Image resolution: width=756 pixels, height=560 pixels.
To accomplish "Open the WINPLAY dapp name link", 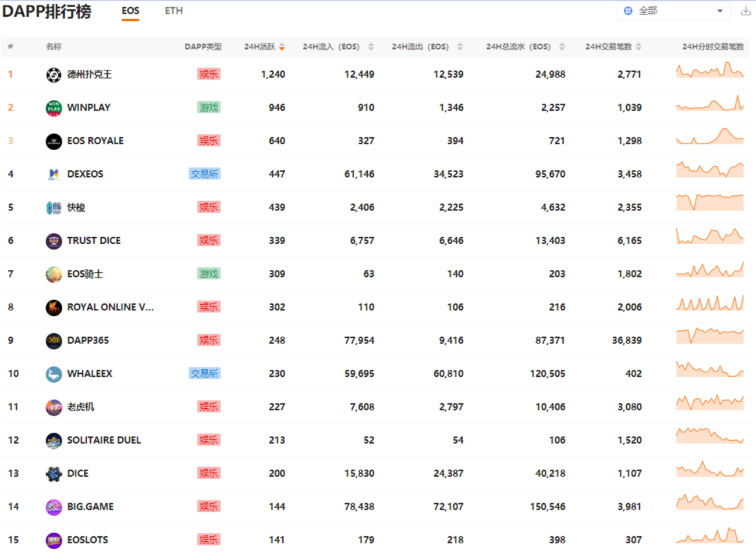I will (88, 108).
